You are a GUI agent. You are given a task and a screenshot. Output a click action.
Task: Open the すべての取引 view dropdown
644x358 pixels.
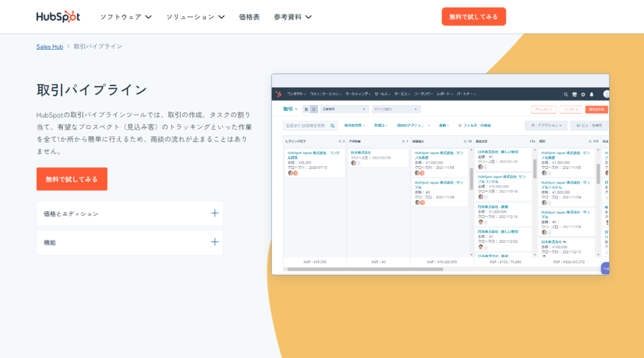(x=396, y=109)
